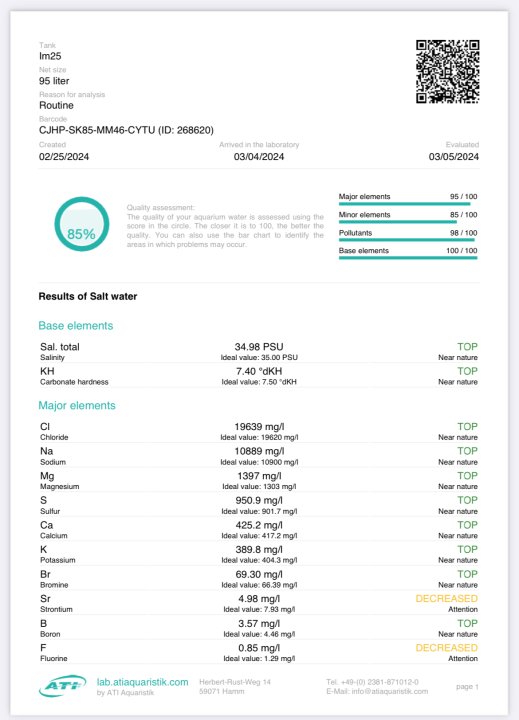Click the Minor elements score bar
This screenshot has width=519, height=720.
[398, 222]
